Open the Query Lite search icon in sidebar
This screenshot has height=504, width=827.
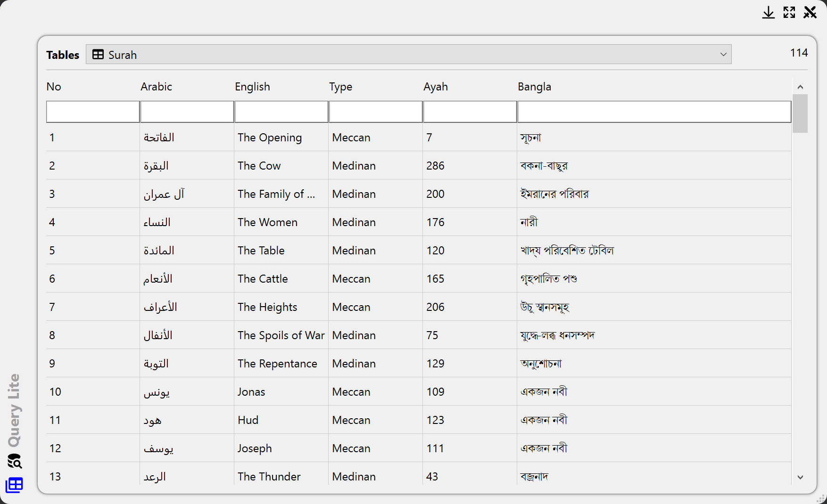click(x=15, y=461)
